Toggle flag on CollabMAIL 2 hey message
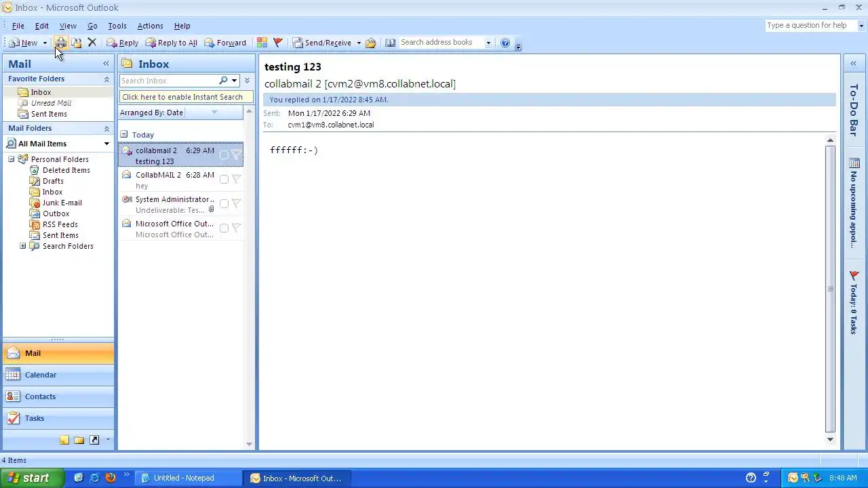This screenshot has width=868, height=488. click(x=236, y=180)
